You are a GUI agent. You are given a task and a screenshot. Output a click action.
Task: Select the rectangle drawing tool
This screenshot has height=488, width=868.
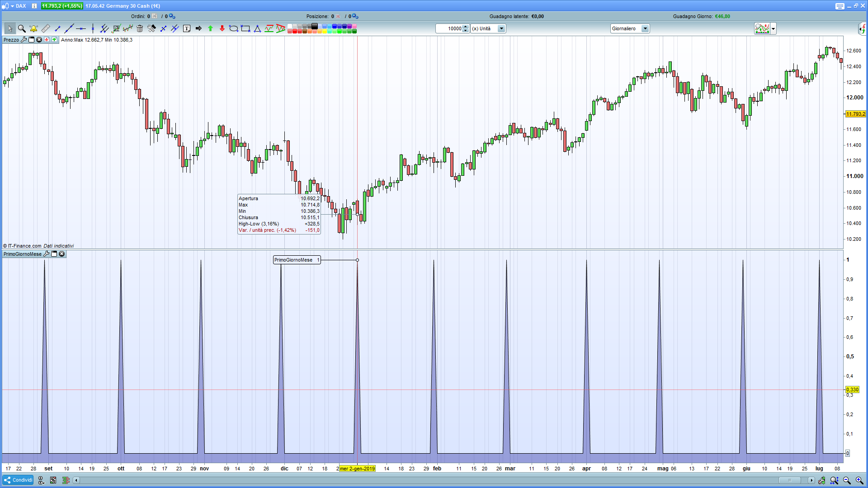245,28
